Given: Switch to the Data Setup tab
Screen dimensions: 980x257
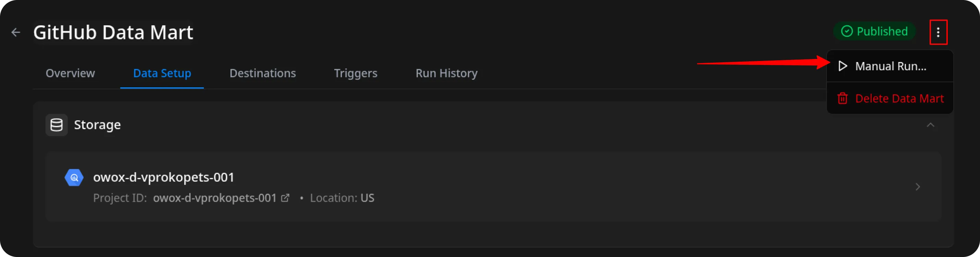Looking at the screenshot, I should pos(162,73).
